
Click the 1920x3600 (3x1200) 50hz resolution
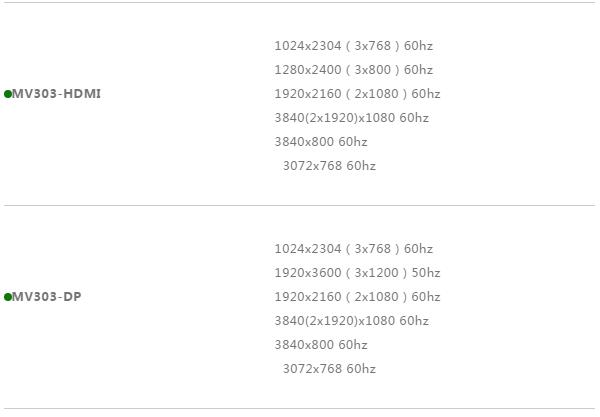357,273
